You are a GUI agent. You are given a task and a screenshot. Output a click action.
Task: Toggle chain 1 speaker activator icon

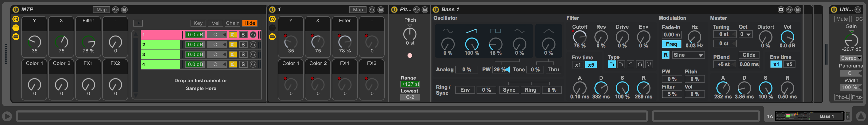pos(233,34)
